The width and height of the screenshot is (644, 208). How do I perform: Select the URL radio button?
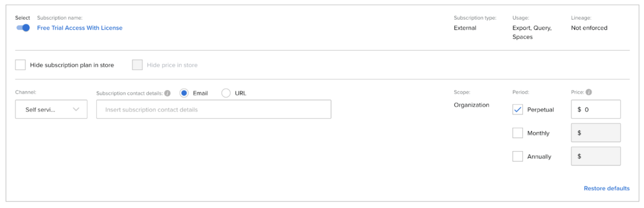tap(226, 93)
